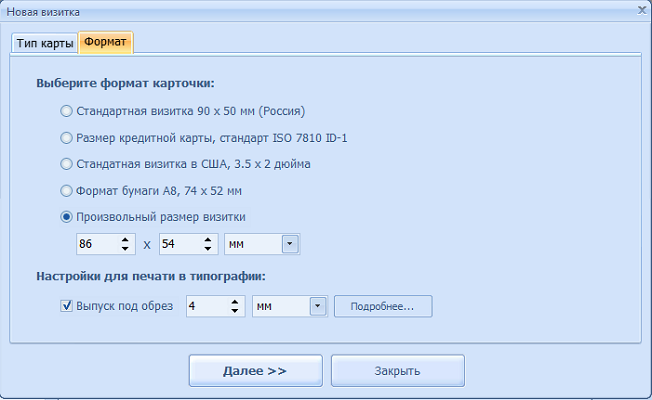Click the Выберите формат карточки heading
Image resolution: width=652 pixels, height=400 pixels.
click(x=125, y=83)
